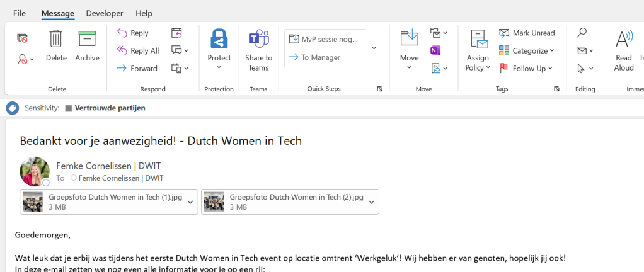Click the Read Aloud icon

click(623, 39)
